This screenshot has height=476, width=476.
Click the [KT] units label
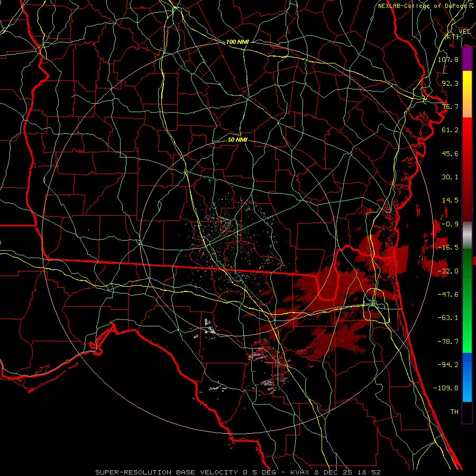point(452,36)
